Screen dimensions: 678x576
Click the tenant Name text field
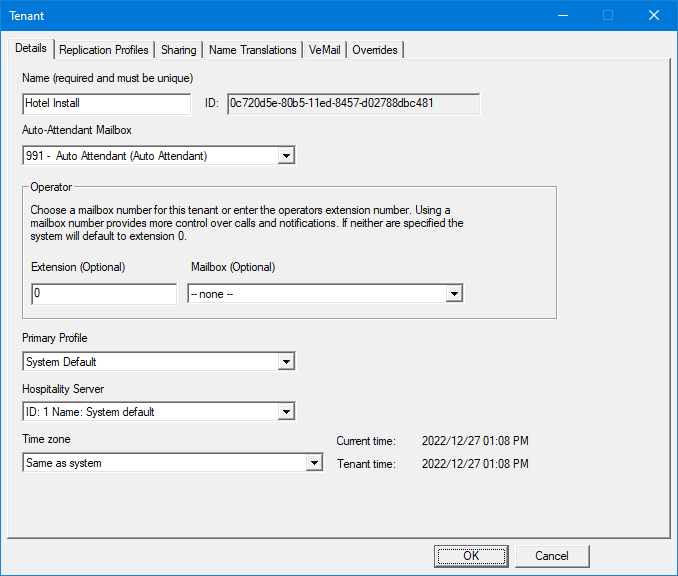tap(106, 103)
